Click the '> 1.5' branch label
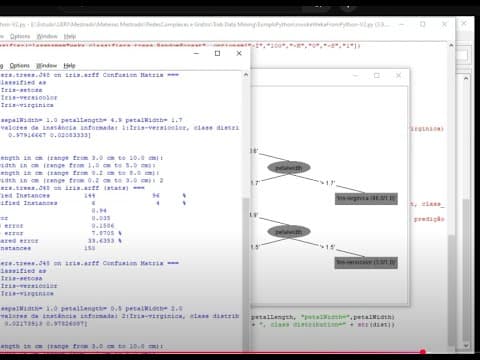This screenshot has height=360, width=480. (x=328, y=247)
